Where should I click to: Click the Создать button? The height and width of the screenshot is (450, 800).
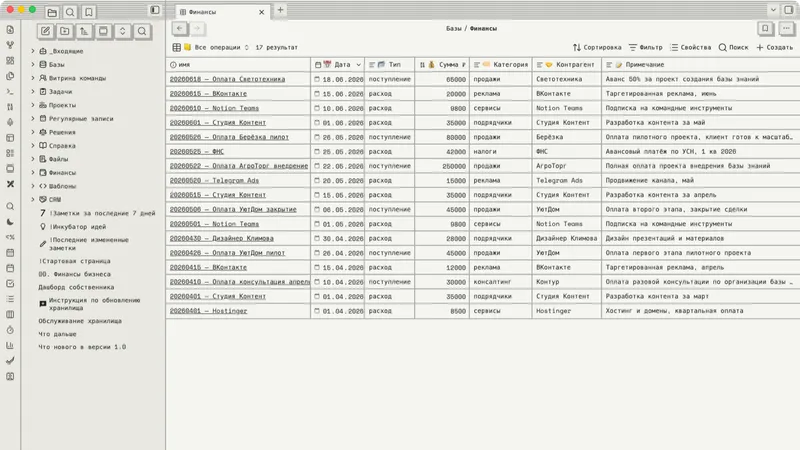(774, 47)
